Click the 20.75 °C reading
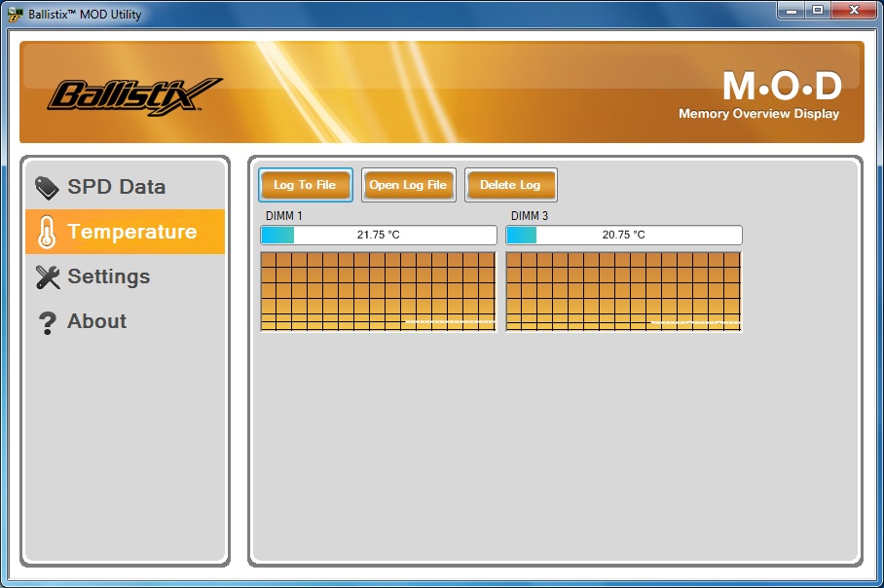Screen dimensions: 884x588 tap(623, 235)
